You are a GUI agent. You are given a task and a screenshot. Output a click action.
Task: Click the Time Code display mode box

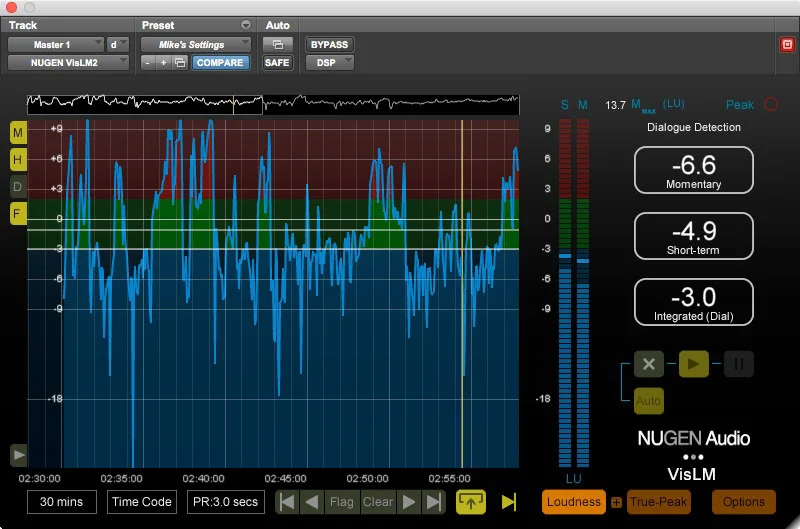pos(142,502)
